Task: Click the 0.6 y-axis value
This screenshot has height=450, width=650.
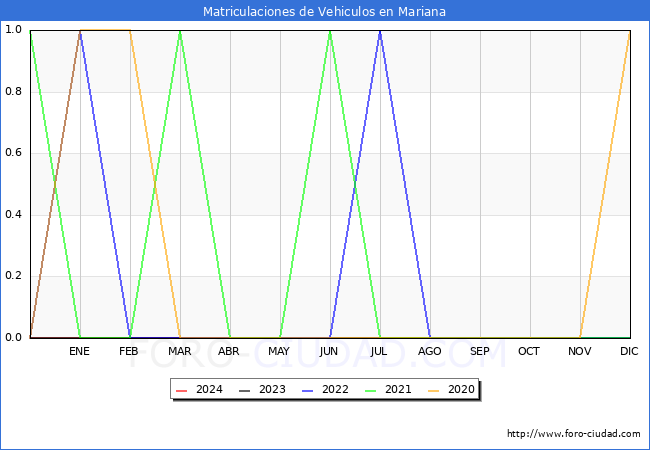Action: coord(13,152)
